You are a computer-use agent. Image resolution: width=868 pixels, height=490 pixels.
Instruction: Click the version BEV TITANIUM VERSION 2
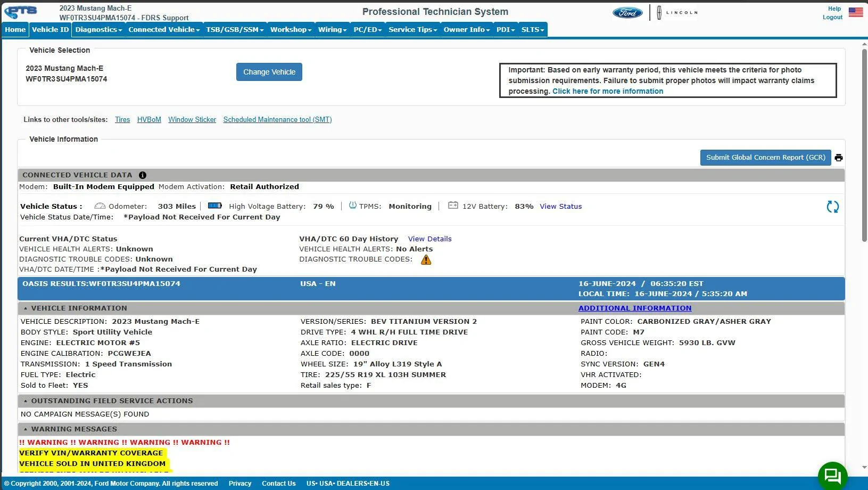pyautogui.click(x=424, y=322)
